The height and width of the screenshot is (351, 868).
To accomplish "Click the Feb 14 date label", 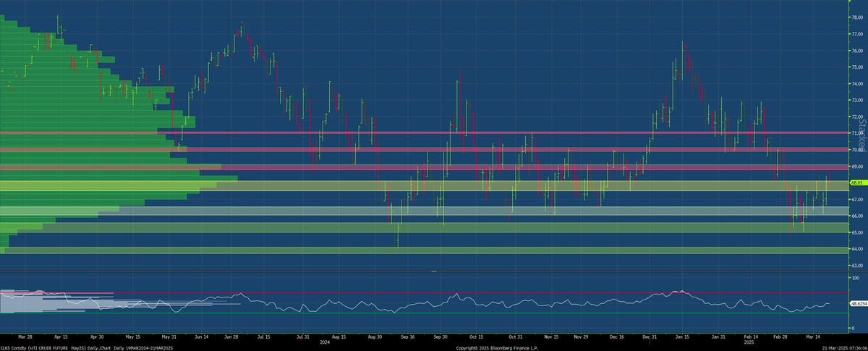I will (x=752, y=337).
